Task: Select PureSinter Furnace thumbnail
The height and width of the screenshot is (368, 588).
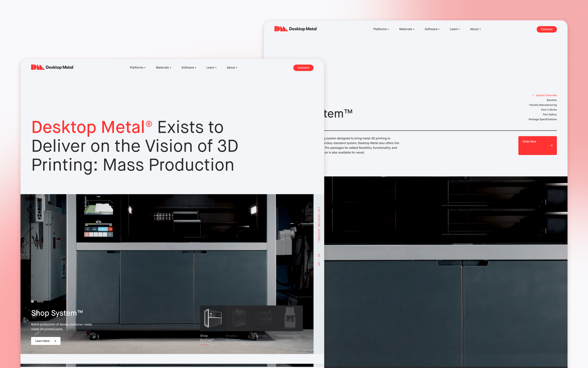Action: coord(290,318)
